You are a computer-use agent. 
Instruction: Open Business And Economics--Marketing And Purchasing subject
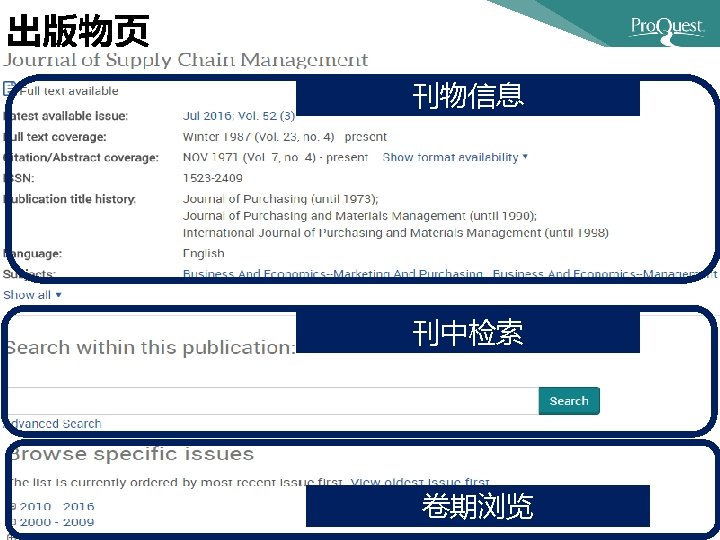point(332,274)
